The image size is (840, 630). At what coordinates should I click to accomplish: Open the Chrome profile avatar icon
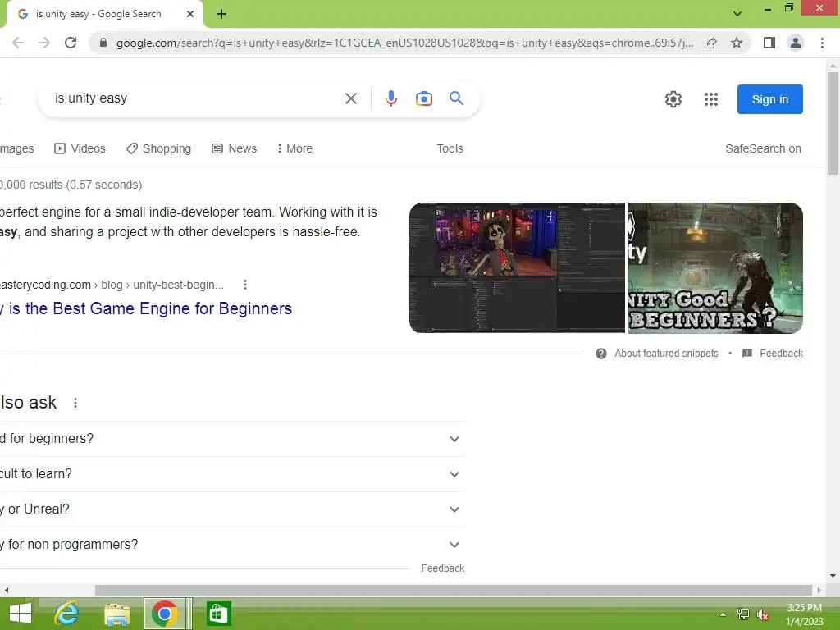pos(796,43)
